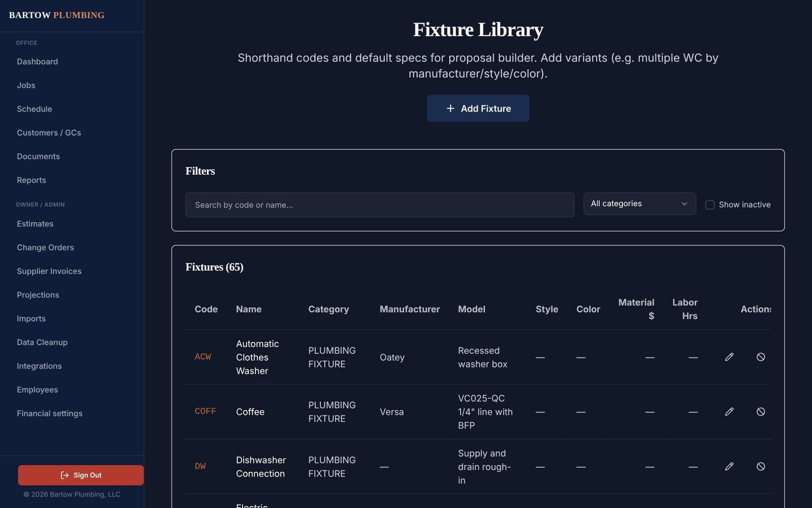
Task: Open the Imports page
Action: pyautogui.click(x=31, y=318)
